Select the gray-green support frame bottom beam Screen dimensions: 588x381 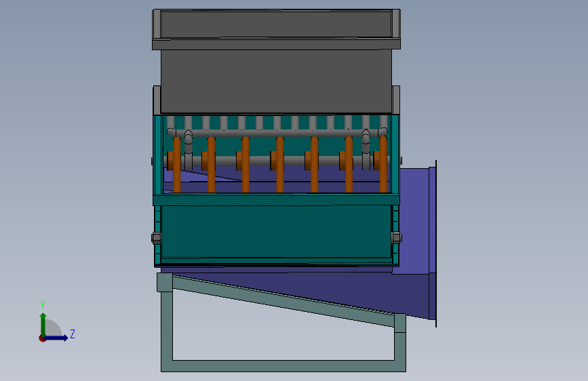283,366
